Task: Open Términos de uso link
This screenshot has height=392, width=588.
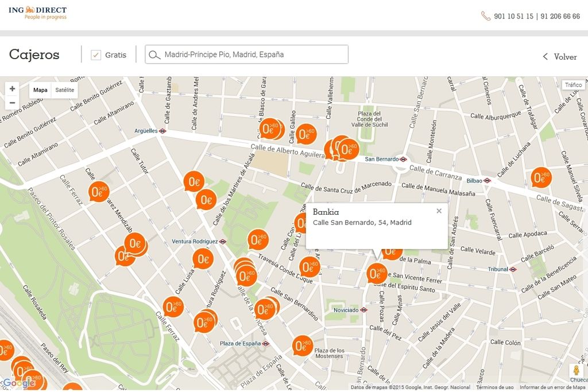Action: (494, 387)
